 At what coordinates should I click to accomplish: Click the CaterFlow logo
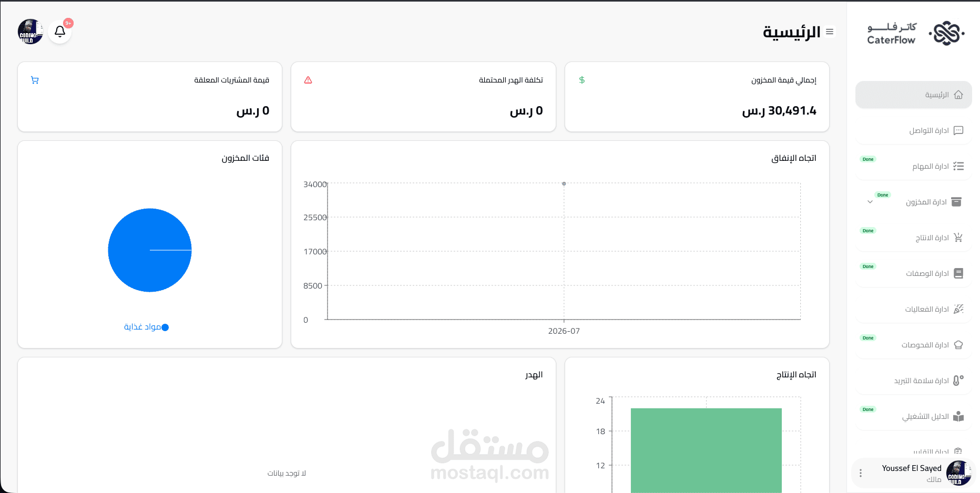[x=916, y=34]
